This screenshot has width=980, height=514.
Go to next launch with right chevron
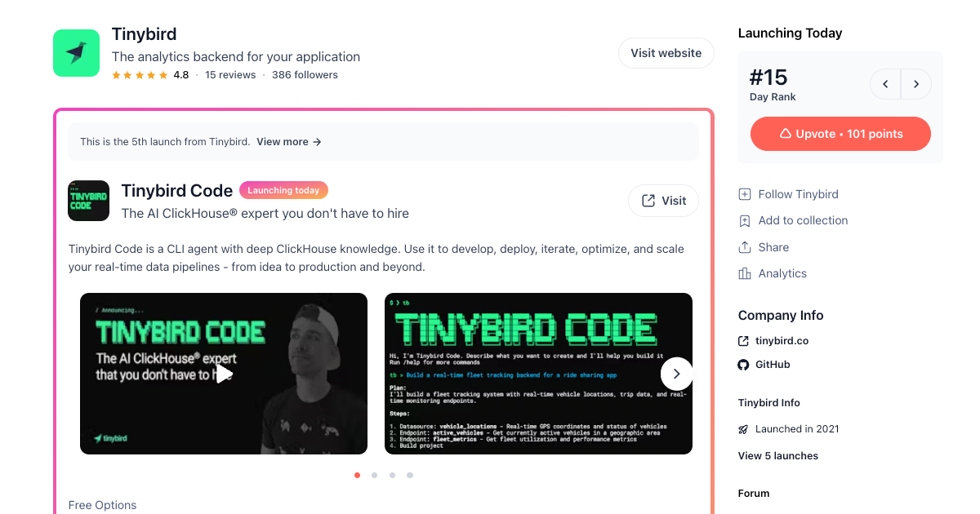[x=916, y=84]
